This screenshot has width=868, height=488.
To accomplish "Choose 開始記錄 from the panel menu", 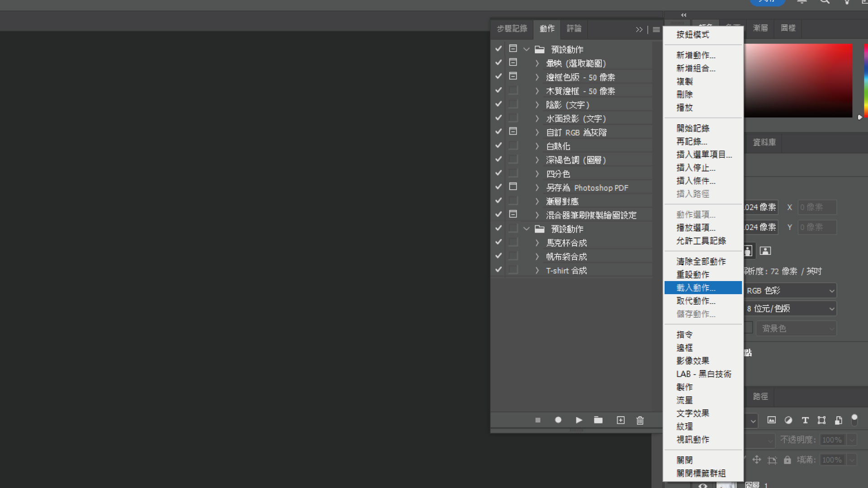I will pos(703,128).
